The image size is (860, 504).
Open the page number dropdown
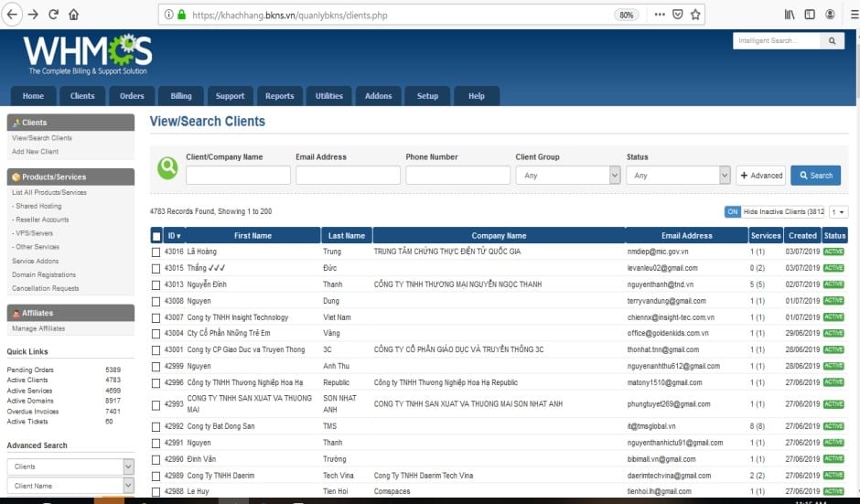pos(838,211)
